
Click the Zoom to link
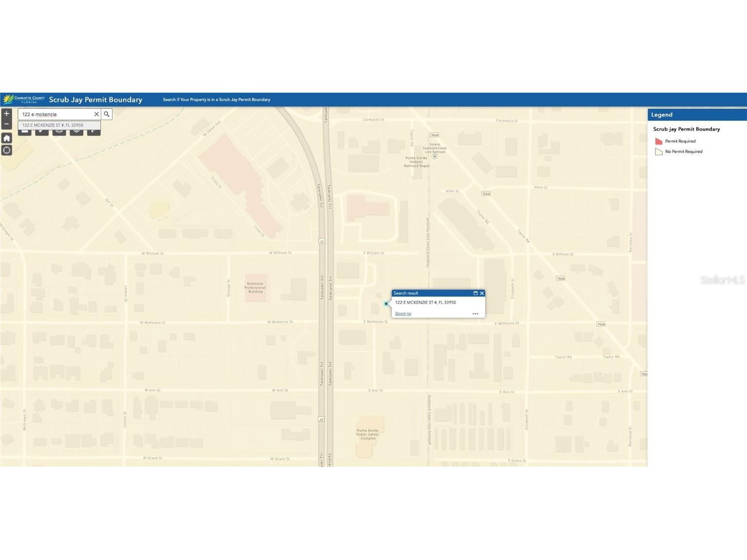click(x=402, y=313)
